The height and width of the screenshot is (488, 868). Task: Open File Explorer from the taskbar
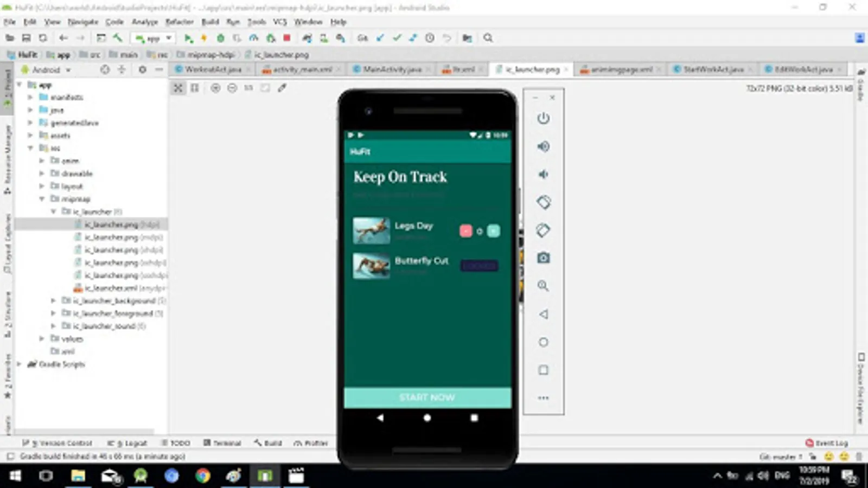tap(78, 476)
